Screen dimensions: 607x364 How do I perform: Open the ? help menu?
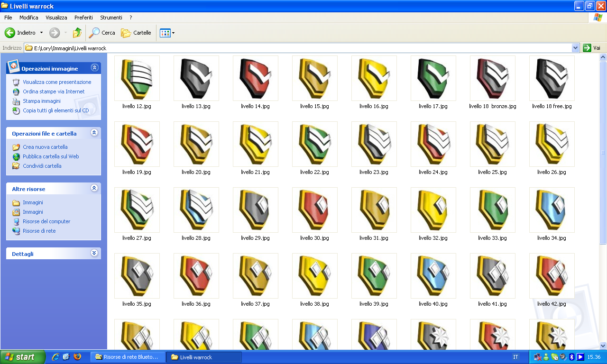(130, 18)
